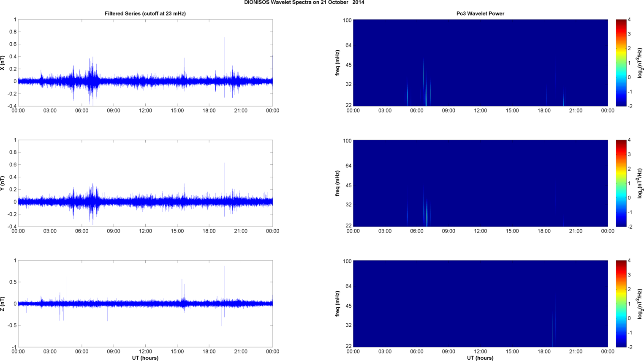Click the "0.5" y-axis tick on the Z plot

pos(13,282)
